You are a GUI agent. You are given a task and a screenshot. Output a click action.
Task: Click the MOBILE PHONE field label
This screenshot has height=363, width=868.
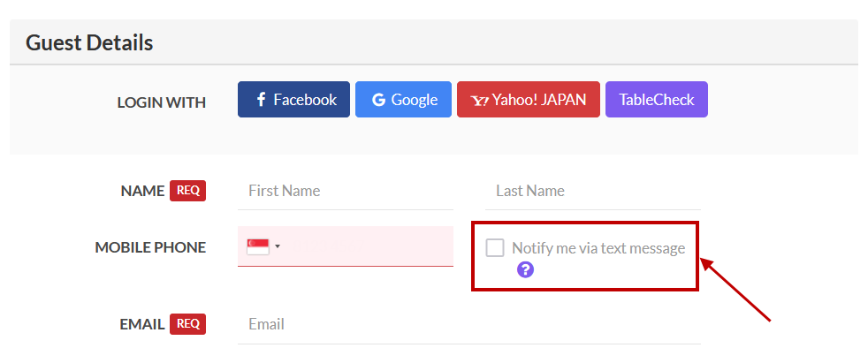point(150,247)
